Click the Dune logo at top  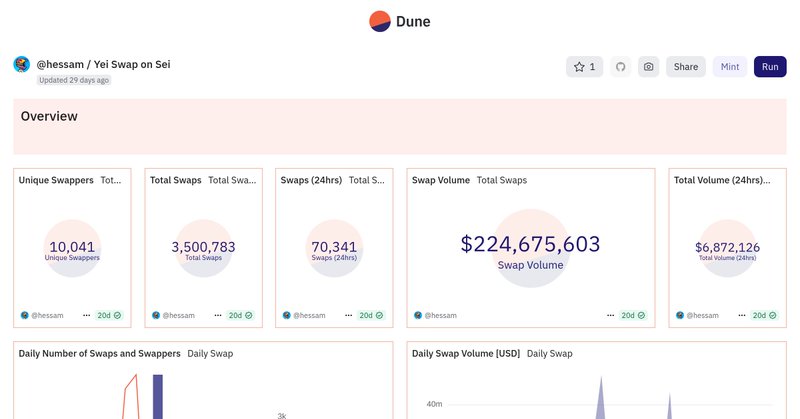400,21
